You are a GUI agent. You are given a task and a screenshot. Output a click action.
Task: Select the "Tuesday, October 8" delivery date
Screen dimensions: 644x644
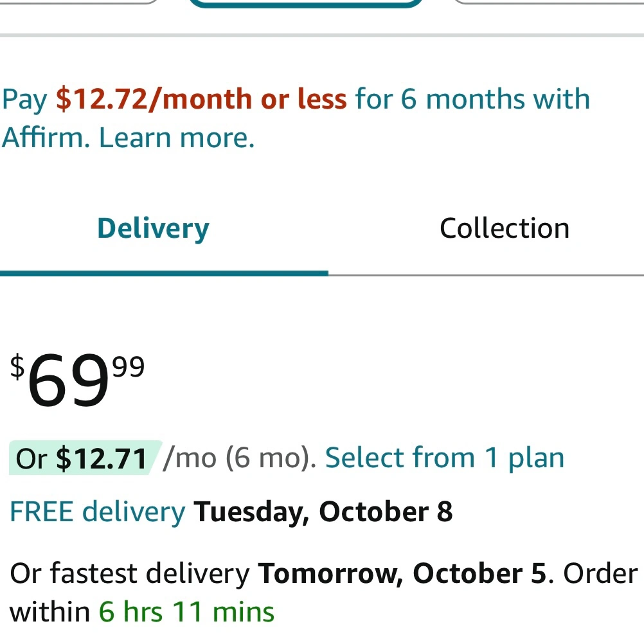[x=323, y=512]
